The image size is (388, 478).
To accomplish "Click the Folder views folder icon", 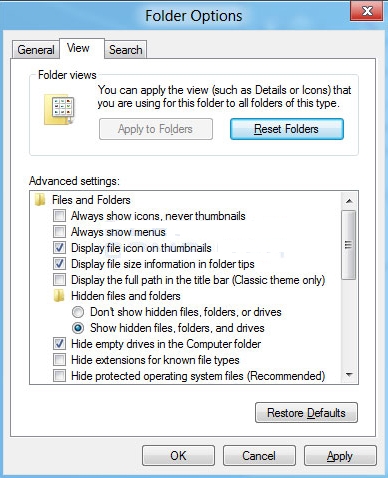I will [x=59, y=109].
